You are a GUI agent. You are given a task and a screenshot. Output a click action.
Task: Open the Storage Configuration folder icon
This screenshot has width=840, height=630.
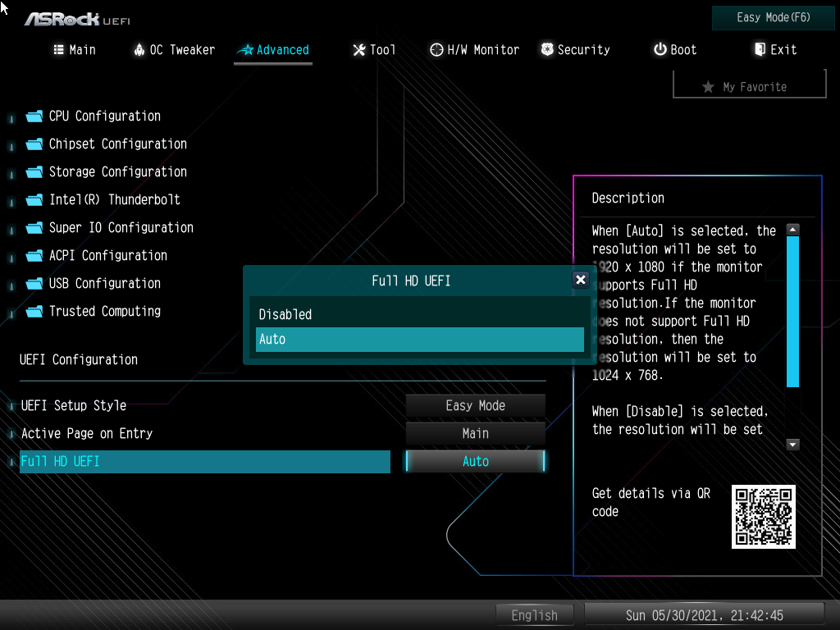pos(34,172)
